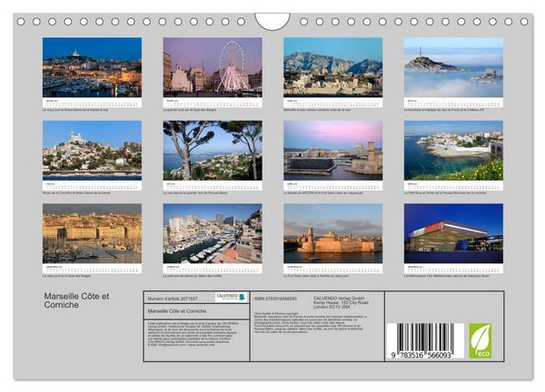
Task: Open the golden old port marina photo
Action: [x=92, y=233]
